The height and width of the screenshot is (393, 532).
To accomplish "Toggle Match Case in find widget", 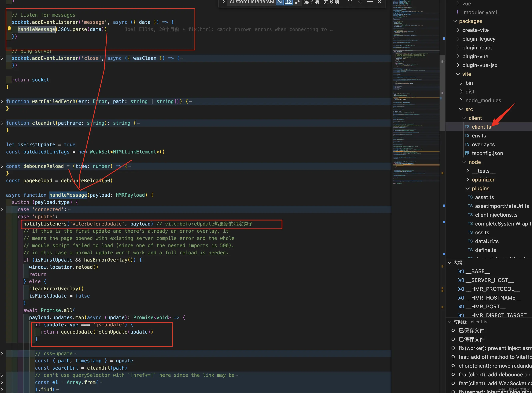I will click(x=280, y=2).
